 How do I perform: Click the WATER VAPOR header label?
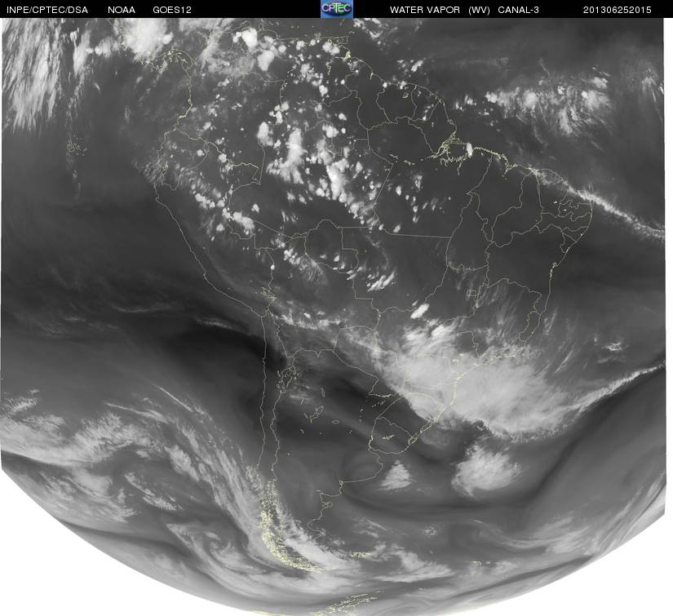click(425, 10)
